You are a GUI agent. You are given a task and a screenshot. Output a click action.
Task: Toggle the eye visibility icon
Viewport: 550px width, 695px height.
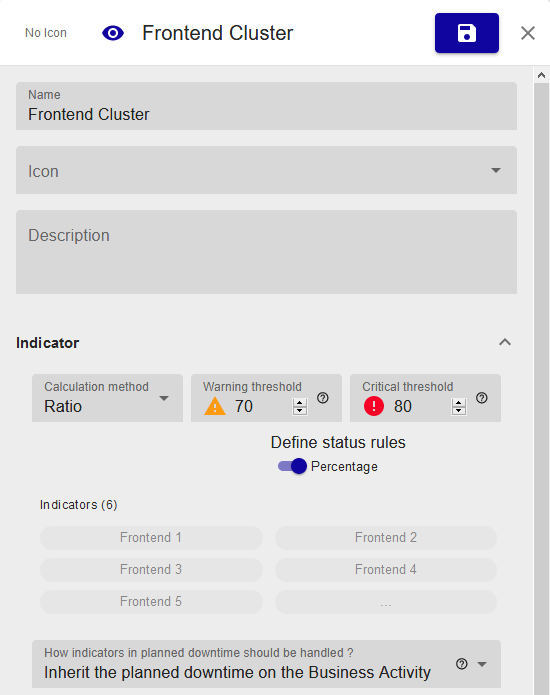tap(113, 33)
